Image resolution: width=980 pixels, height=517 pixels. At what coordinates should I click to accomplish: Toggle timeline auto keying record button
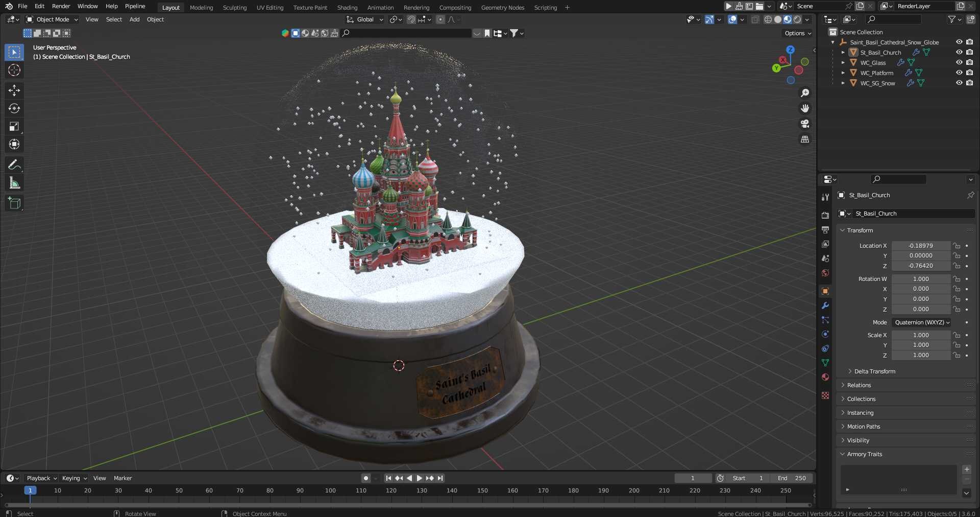pyautogui.click(x=366, y=478)
